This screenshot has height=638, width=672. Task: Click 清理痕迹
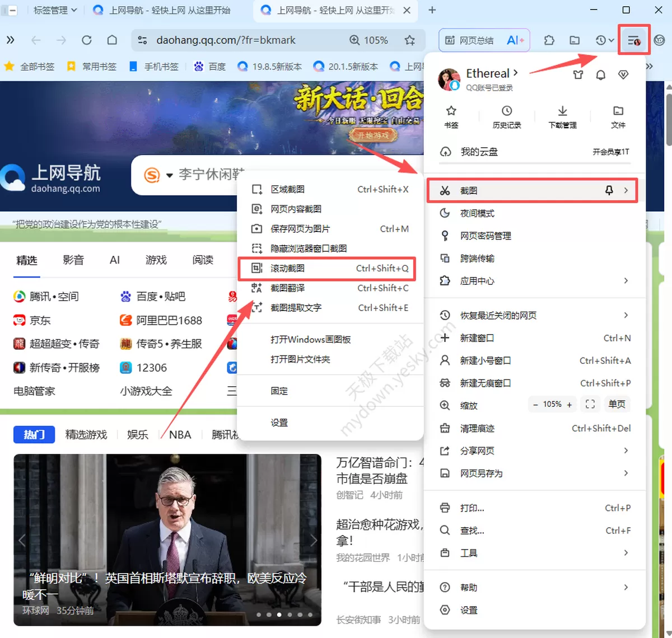click(535, 428)
